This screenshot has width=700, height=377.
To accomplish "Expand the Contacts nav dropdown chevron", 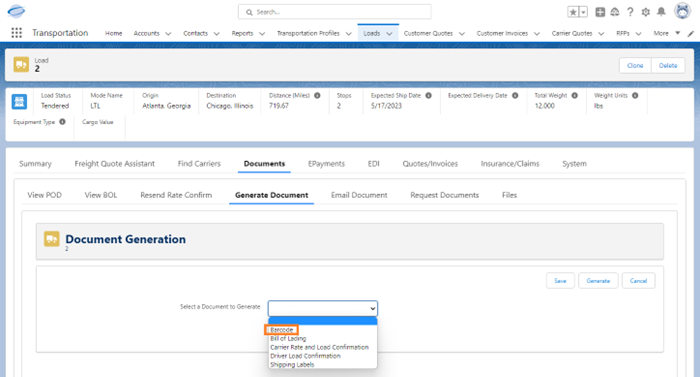I will point(216,34).
